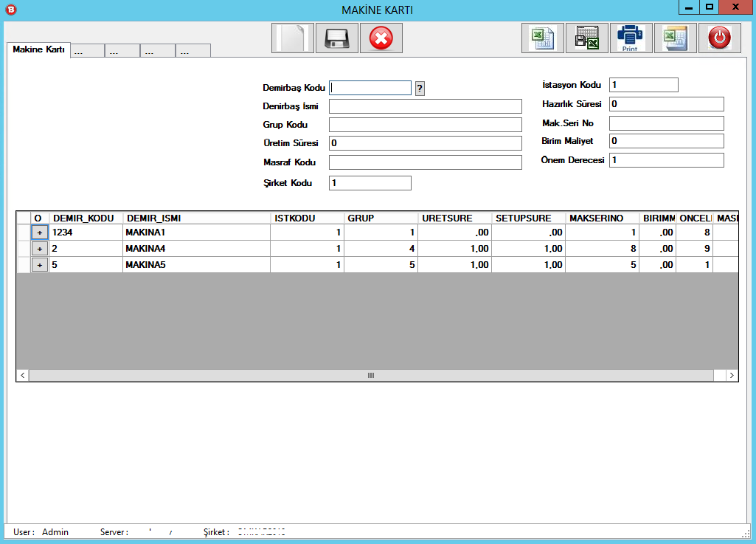Switch to the Makine Kartı tab
The image size is (756, 544).
pos(38,49)
